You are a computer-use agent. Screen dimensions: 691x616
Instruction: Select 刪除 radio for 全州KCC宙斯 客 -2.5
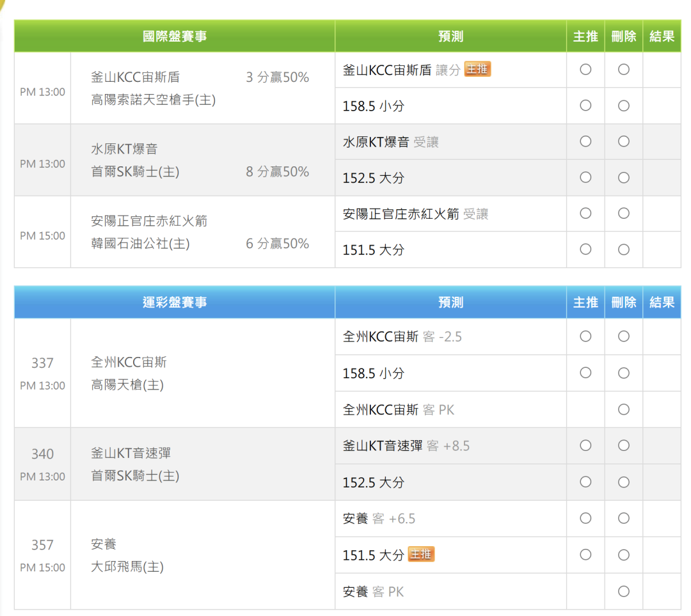pos(624,336)
